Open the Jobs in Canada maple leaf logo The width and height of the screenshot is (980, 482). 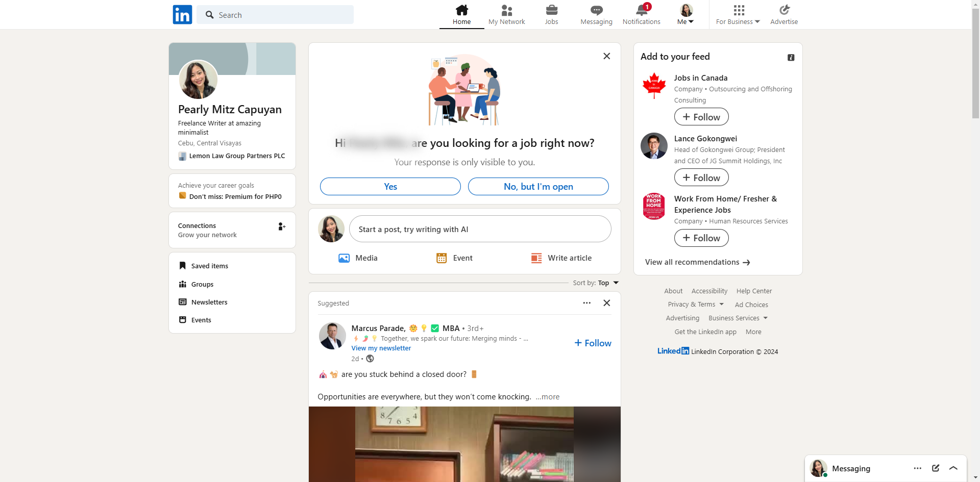(654, 85)
